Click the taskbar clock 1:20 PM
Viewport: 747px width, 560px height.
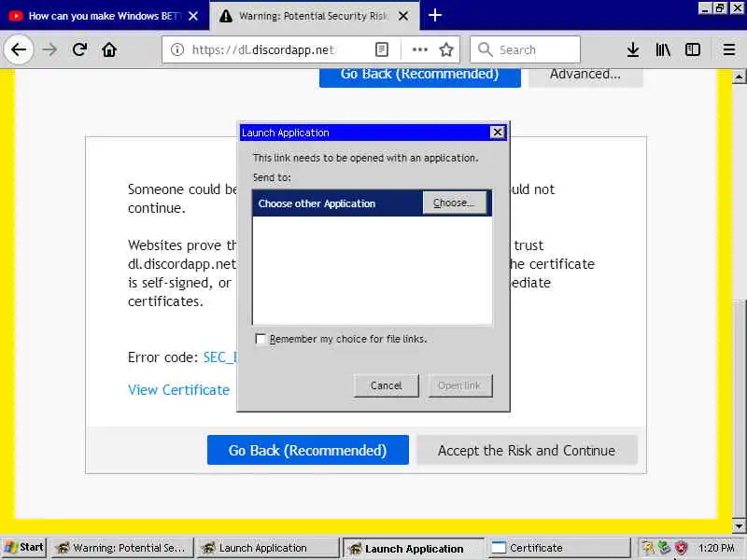[716, 548]
